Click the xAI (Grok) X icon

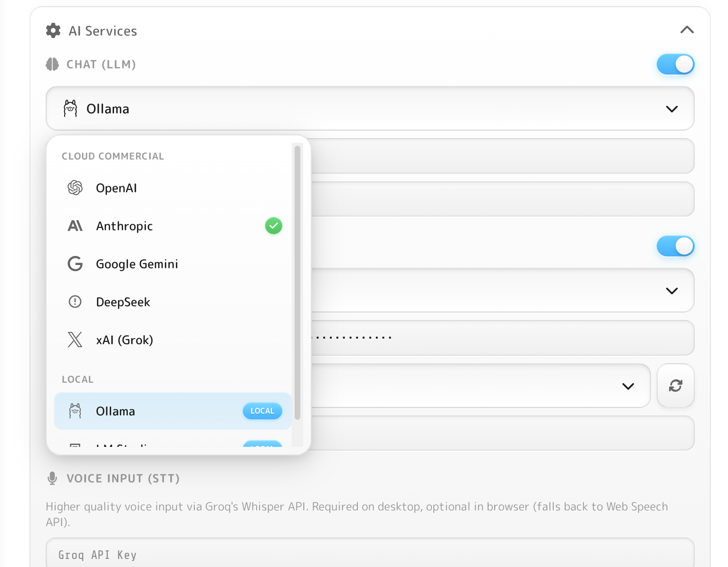(x=75, y=340)
